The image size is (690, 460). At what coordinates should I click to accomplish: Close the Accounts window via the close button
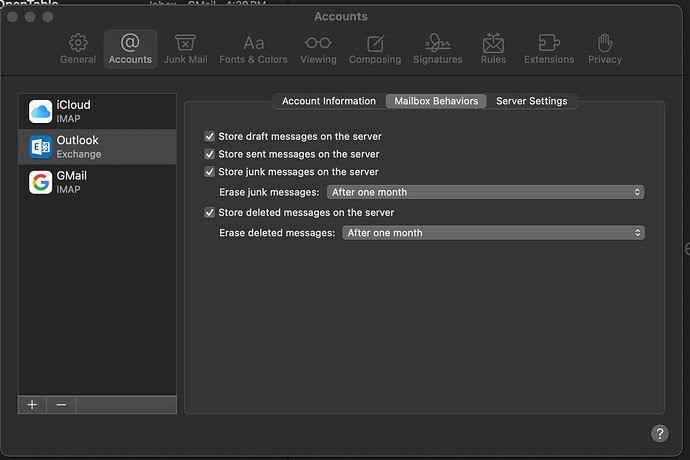(13, 17)
